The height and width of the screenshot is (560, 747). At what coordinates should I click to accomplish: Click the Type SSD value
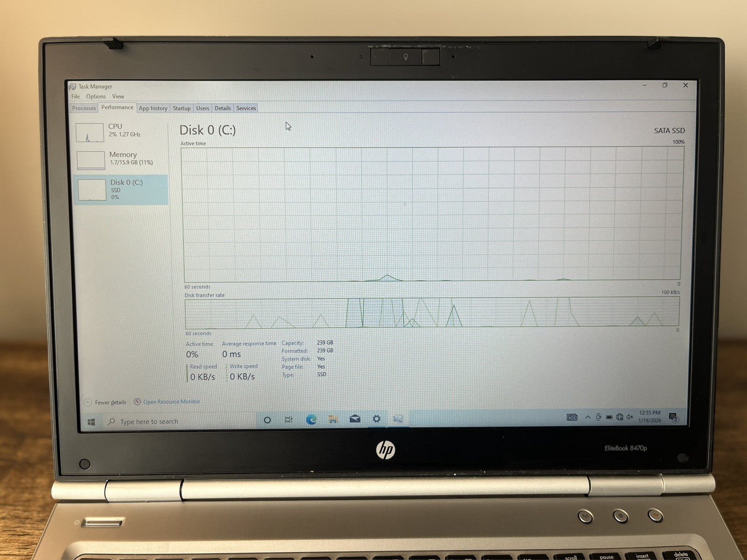click(322, 374)
